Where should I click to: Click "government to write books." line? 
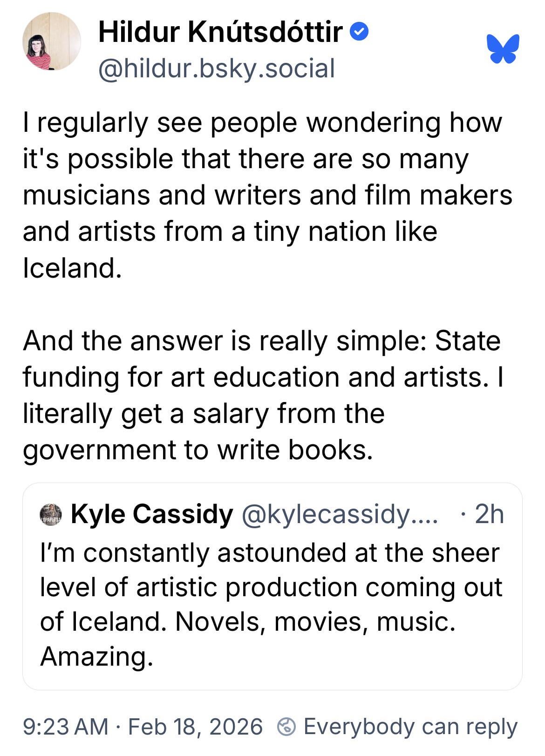tap(198, 450)
